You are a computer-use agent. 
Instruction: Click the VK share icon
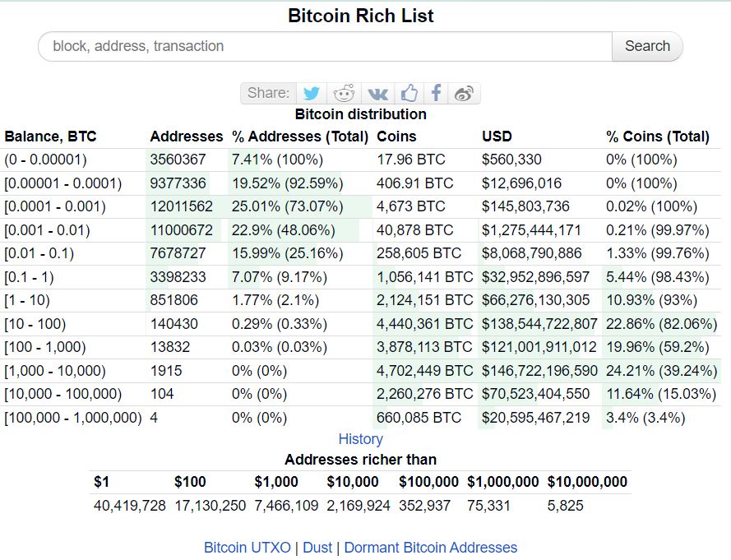377,93
